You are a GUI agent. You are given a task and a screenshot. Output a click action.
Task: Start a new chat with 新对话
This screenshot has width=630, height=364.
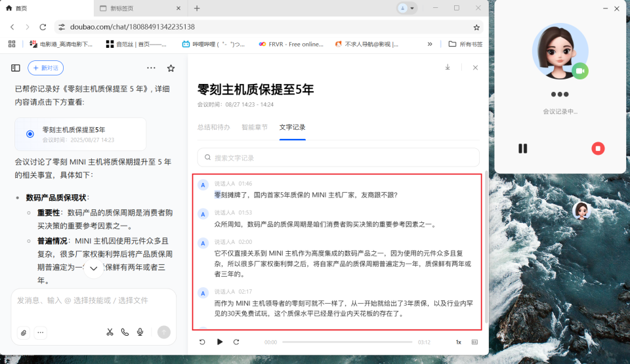click(45, 68)
